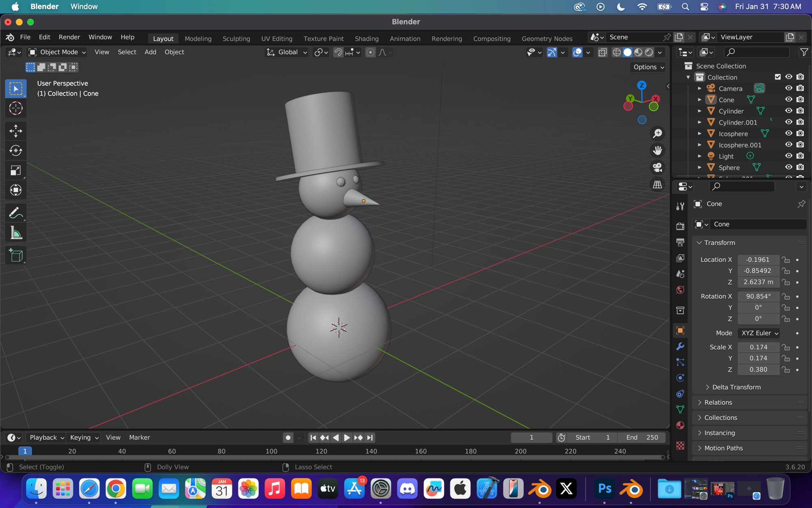Lock Location X lock icon

[x=786, y=260]
